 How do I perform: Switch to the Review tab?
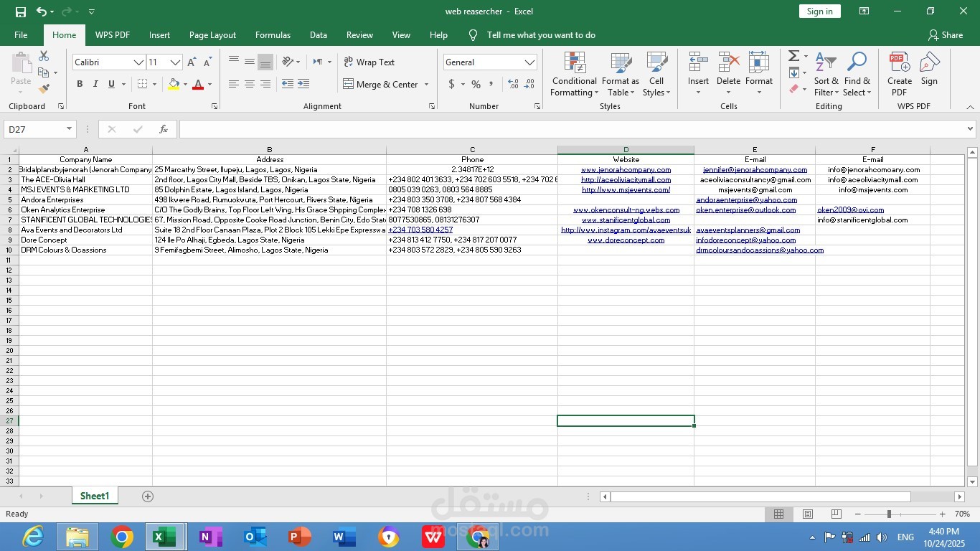[359, 35]
